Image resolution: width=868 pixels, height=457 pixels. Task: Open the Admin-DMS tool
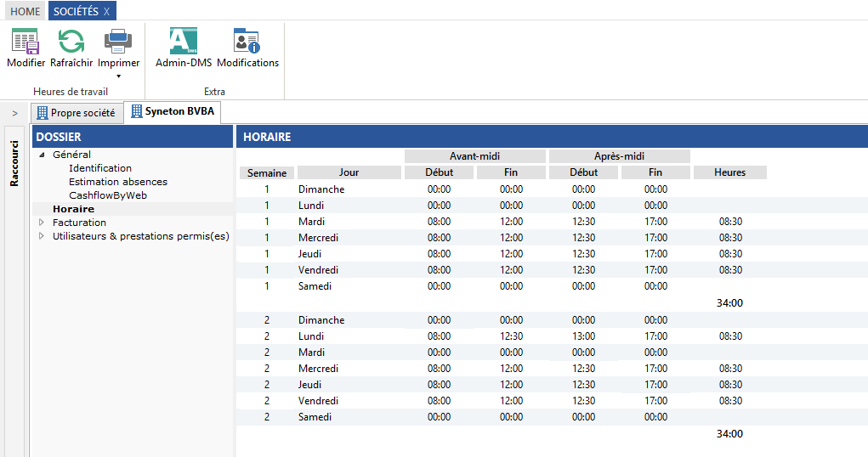(184, 42)
